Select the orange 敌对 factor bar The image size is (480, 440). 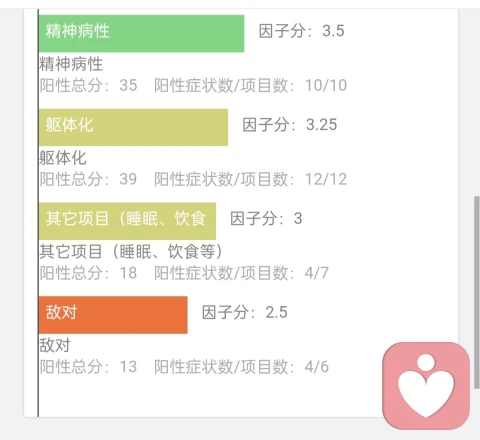(113, 315)
